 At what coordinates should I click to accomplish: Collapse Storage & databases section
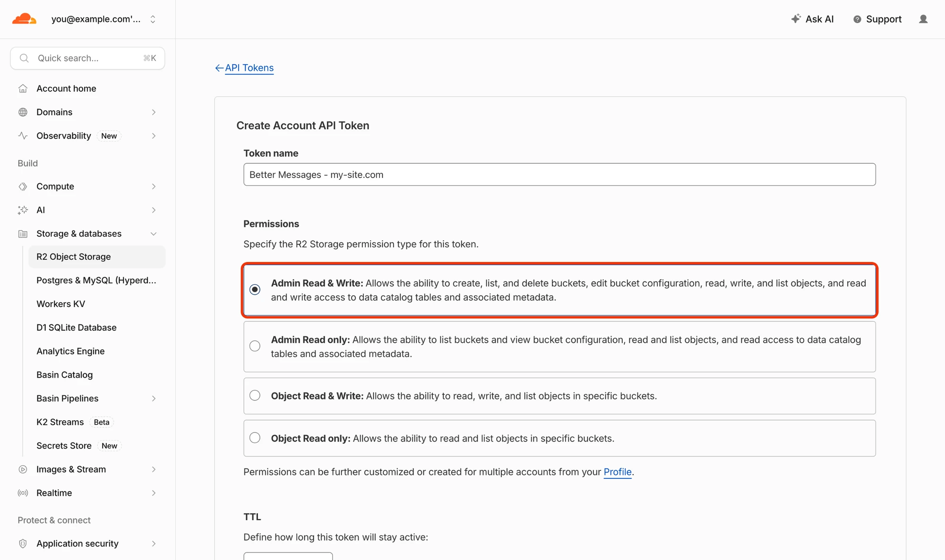pyautogui.click(x=154, y=234)
